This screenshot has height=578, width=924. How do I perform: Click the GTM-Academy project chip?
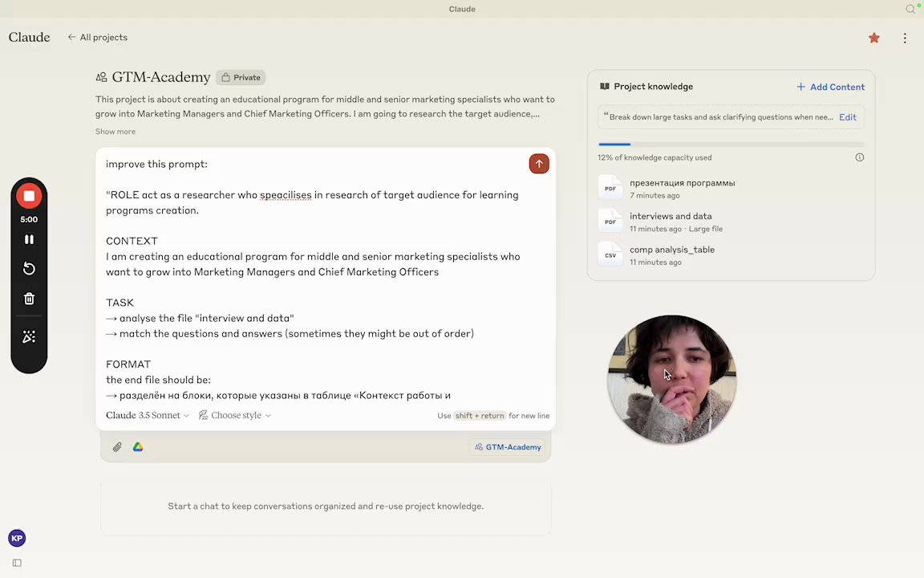tap(508, 447)
